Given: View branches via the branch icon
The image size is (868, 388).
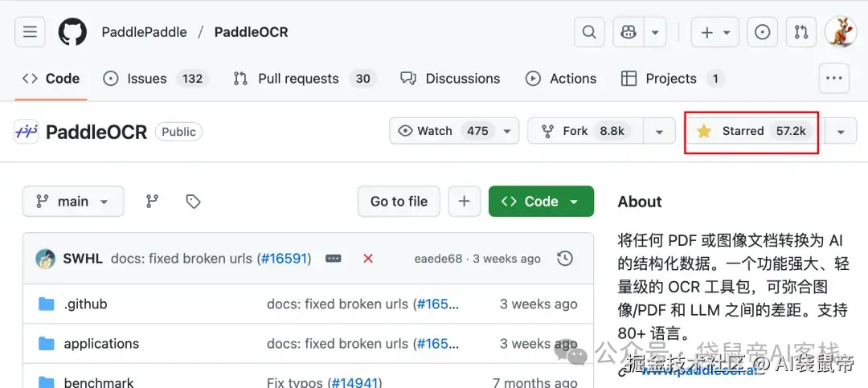Looking at the screenshot, I should pos(152,202).
